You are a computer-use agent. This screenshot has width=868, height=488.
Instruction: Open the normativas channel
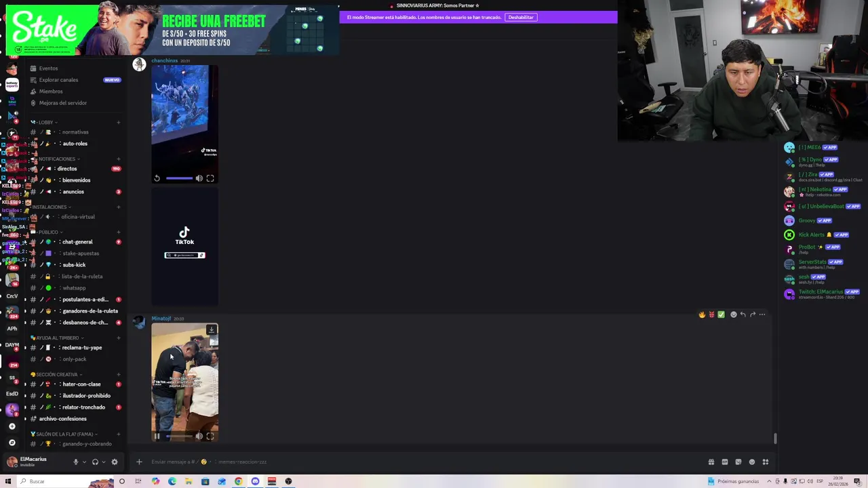click(75, 132)
